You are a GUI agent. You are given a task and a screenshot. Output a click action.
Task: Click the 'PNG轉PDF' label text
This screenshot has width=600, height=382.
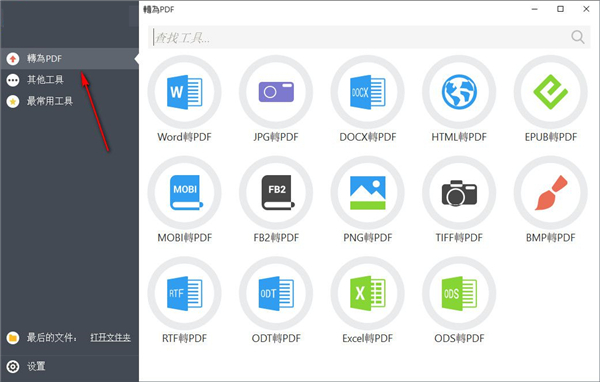[367, 238]
